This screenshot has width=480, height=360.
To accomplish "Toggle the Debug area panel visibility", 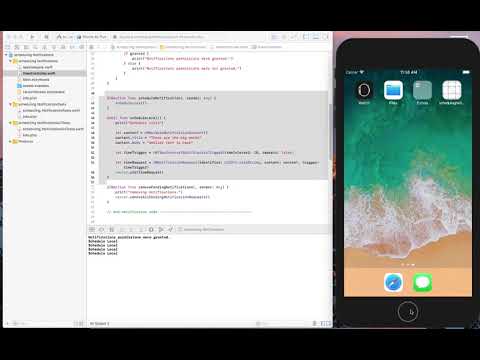I will [x=315, y=37].
